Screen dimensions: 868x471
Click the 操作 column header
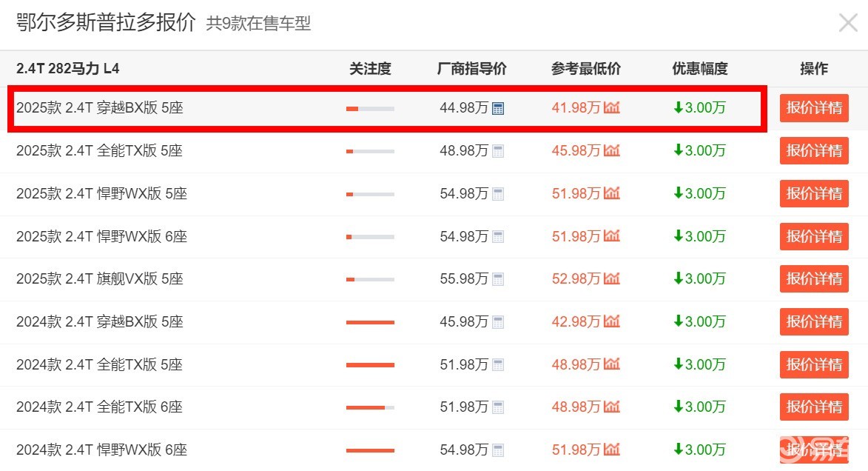(814, 69)
